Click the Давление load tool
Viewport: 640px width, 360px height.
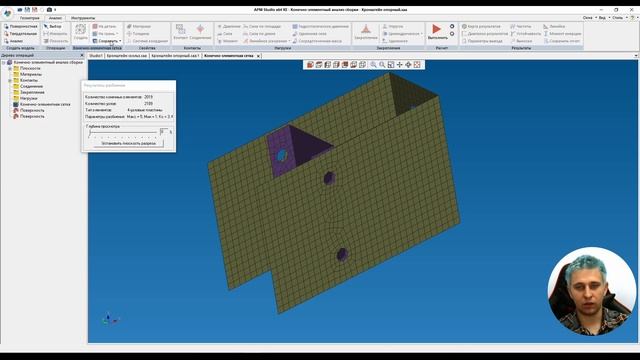(x=229, y=26)
